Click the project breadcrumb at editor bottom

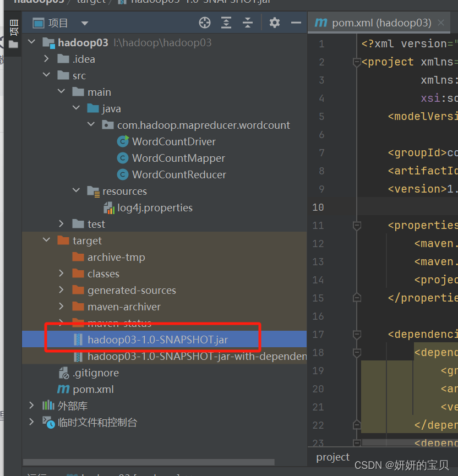coord(332,457)
